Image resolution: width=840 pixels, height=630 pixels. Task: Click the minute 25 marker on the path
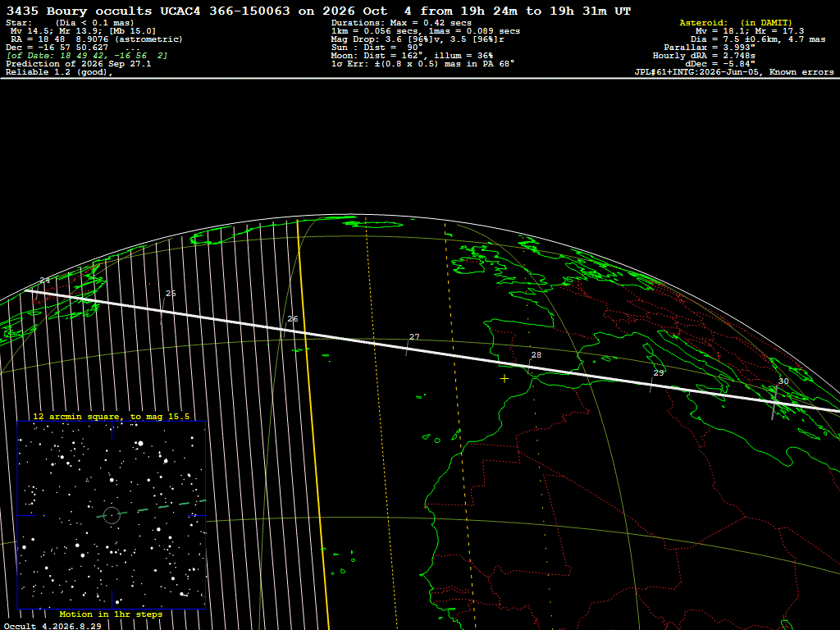(x=171, y=294)
